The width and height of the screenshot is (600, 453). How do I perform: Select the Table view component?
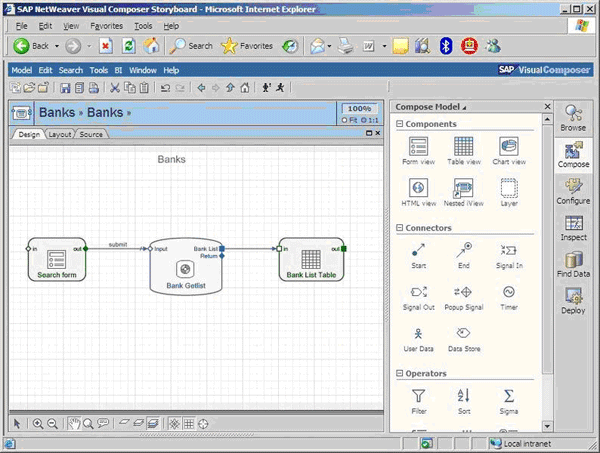coord(464,151)
